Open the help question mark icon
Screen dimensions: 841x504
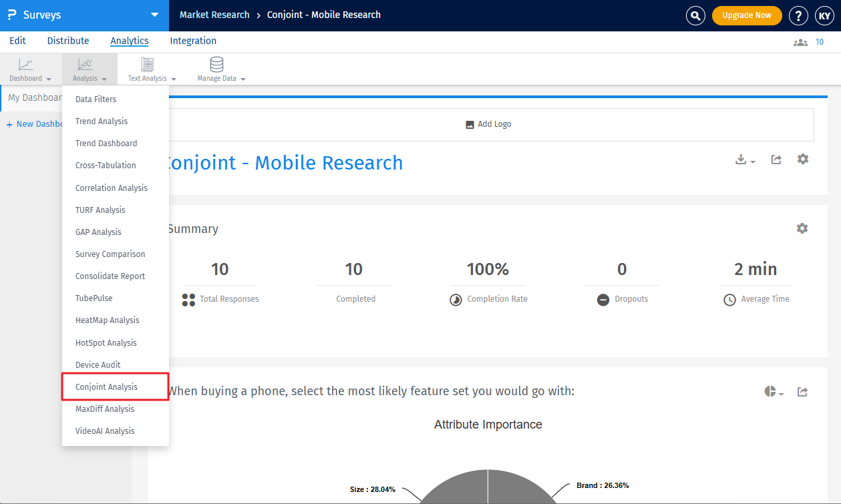click(x=798, y=15)
